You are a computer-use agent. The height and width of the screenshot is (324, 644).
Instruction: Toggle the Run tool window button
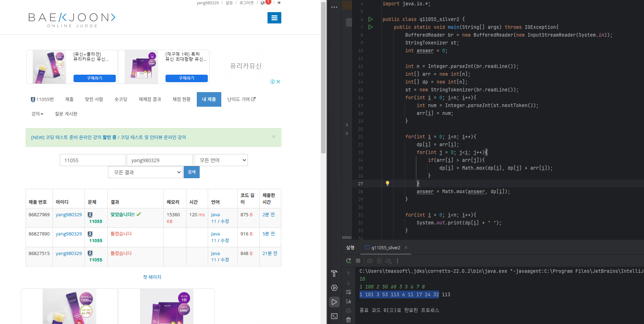[334, 302]
